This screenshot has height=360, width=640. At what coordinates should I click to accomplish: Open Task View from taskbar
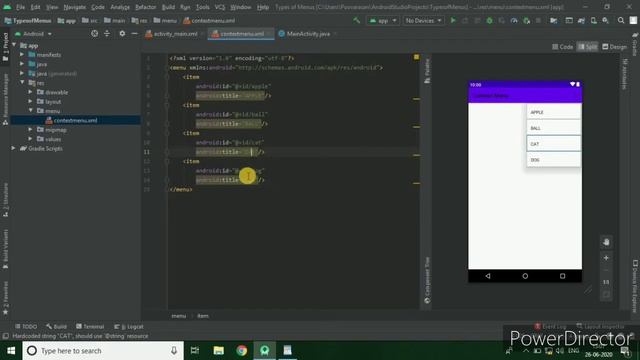[195, 351]
